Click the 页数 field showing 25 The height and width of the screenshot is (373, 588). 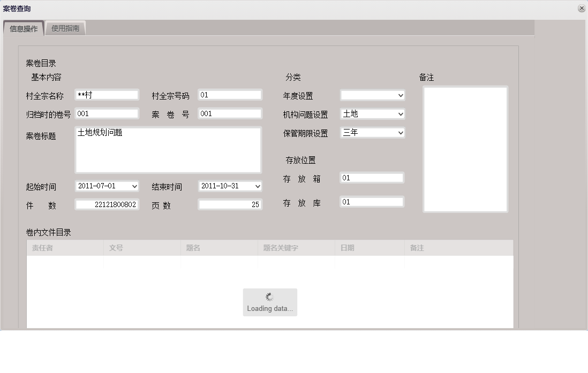coord(229,204)
